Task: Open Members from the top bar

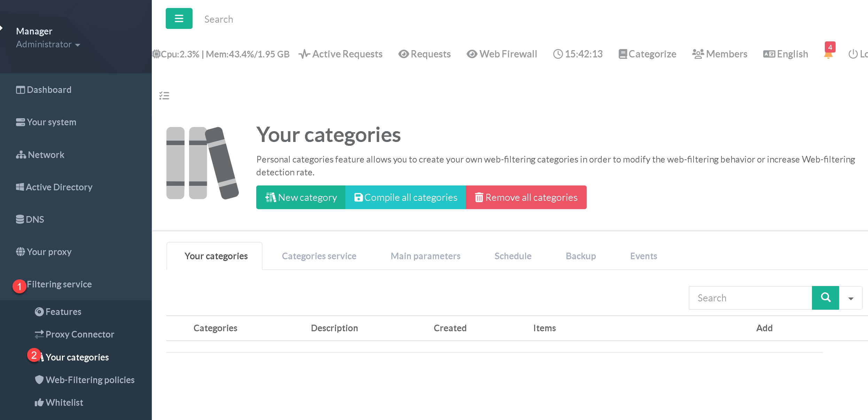Action: coord(720,54)
